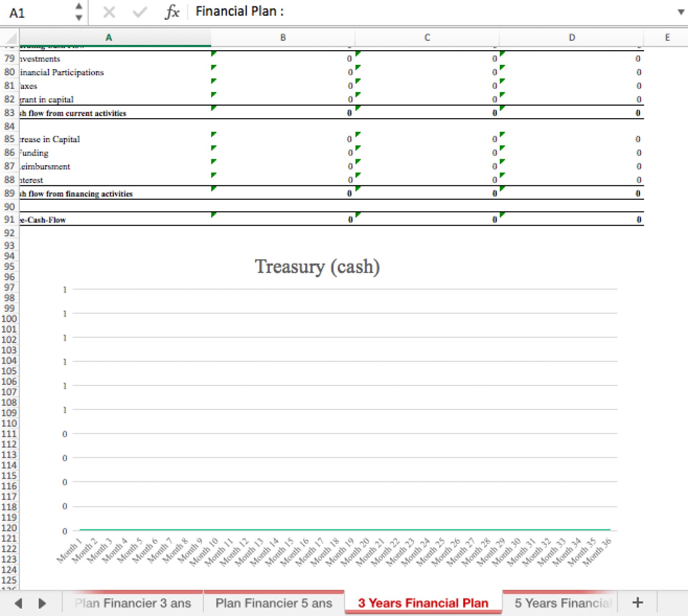688x616 pixels.
Task: Switch to 'Plan Financier 5 ans' sheet tab
Action: [274, 603]
